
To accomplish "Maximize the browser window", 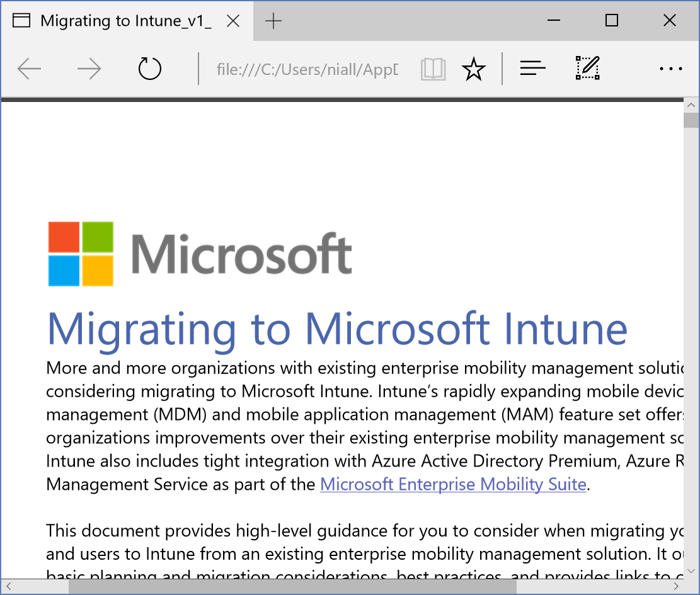I will [x=612, y=21].
